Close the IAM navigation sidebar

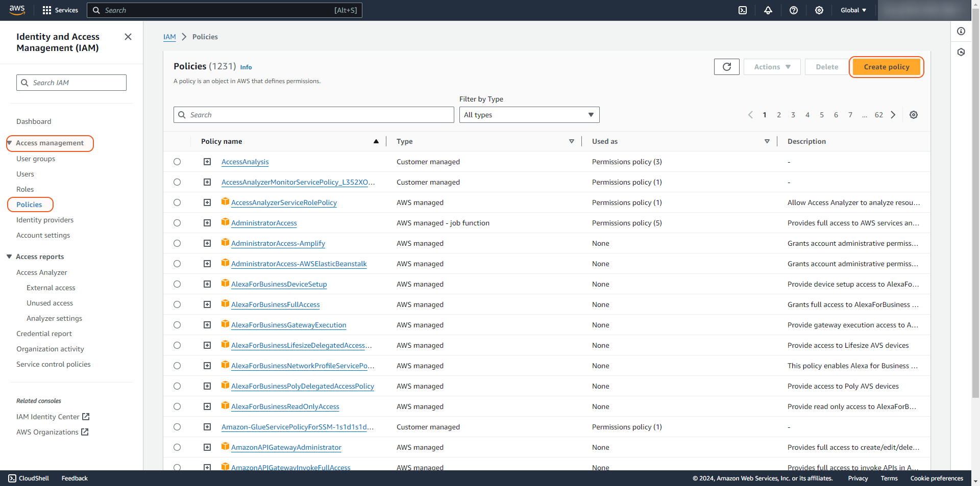[128, 37]
